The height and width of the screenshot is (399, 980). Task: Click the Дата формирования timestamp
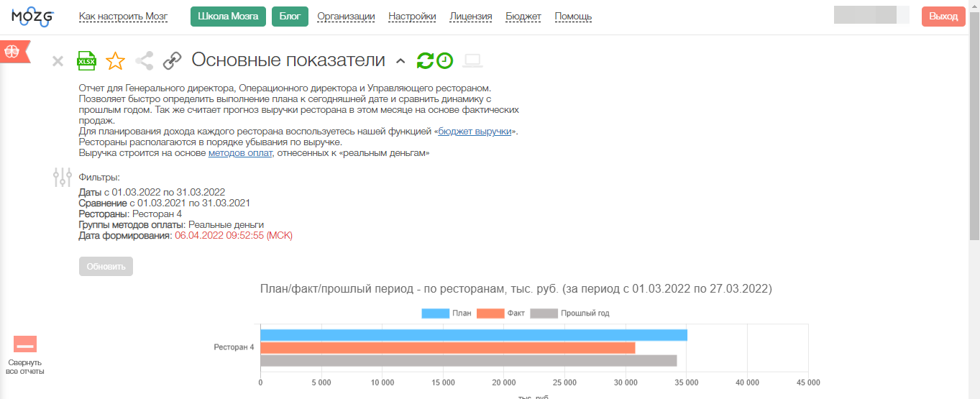(234, 236)
